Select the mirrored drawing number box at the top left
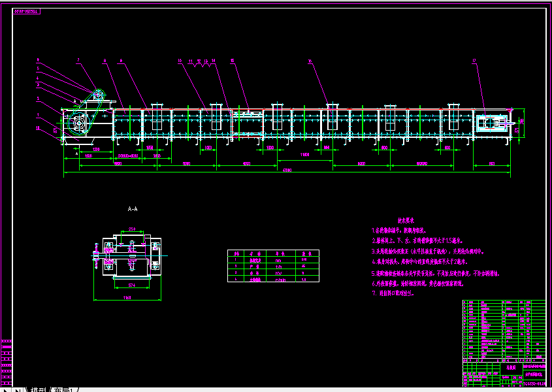The width and height of the screenshot is (552, 392). [x=27, y=12]
